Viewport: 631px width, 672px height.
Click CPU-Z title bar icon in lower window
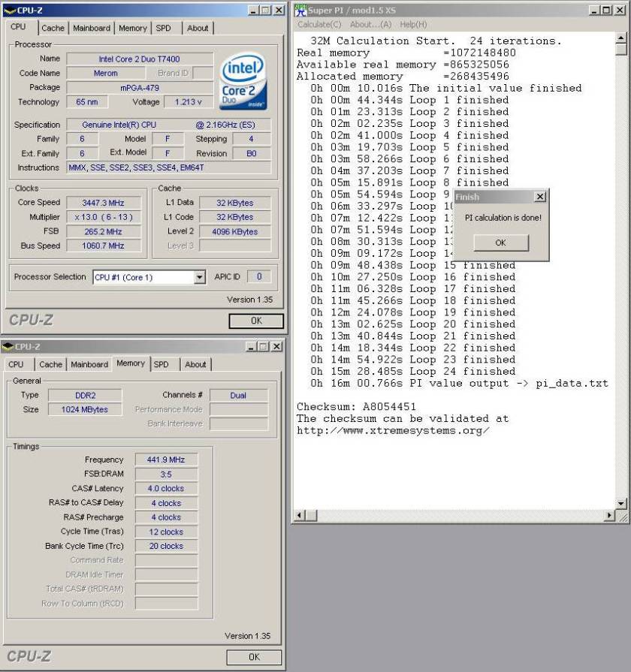(8, 346)
